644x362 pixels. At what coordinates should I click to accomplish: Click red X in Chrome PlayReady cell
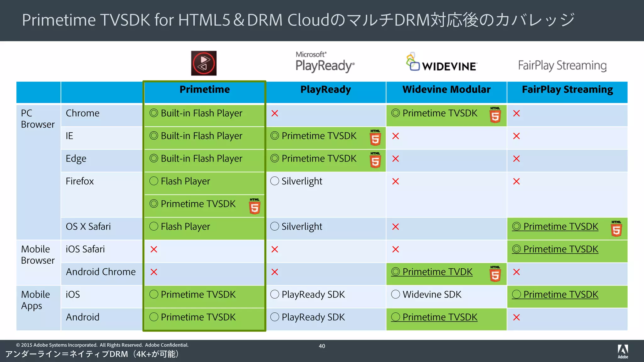coord(275,113)
